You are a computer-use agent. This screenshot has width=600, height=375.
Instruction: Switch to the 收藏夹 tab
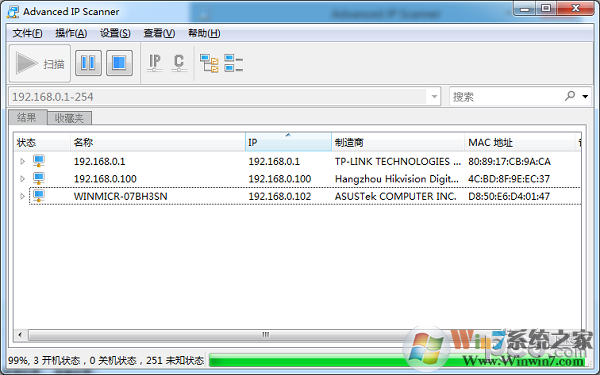click(x=69, y=118)
